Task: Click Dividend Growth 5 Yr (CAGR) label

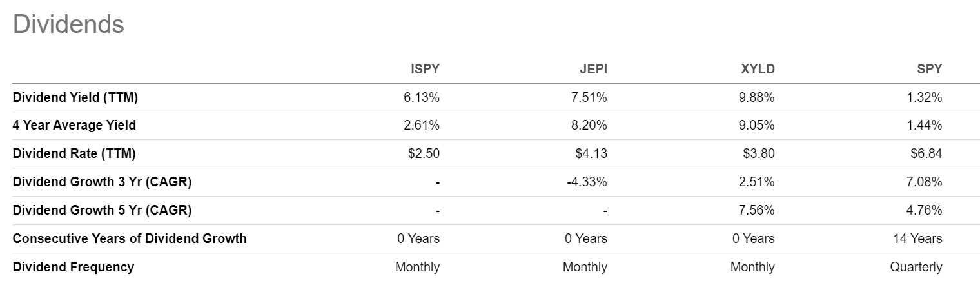Action: [102, 210]
